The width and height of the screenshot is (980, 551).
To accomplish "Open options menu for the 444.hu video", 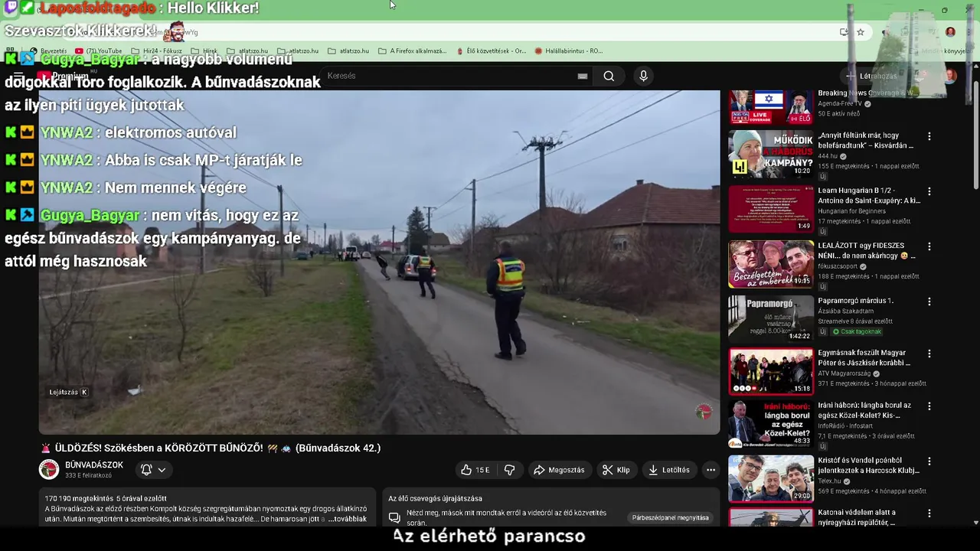I will [x=929, y=136].
